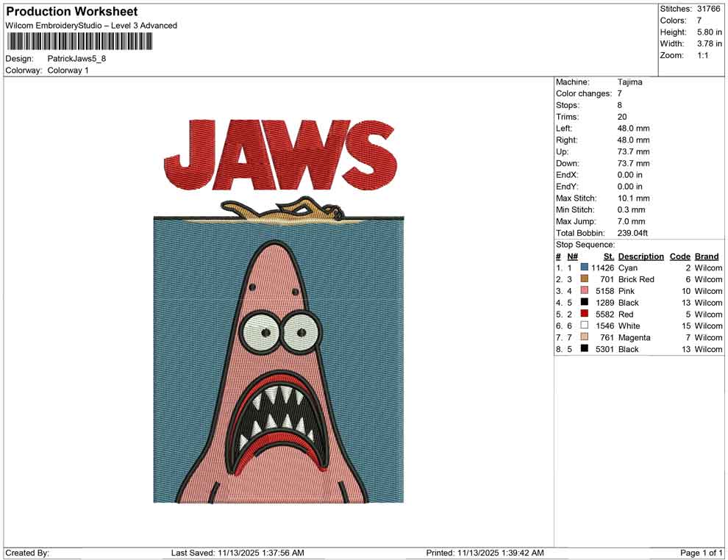Select the Brick Red thread swatch
The width and height of the screenshot is (728, 560).
pos(585,279)
